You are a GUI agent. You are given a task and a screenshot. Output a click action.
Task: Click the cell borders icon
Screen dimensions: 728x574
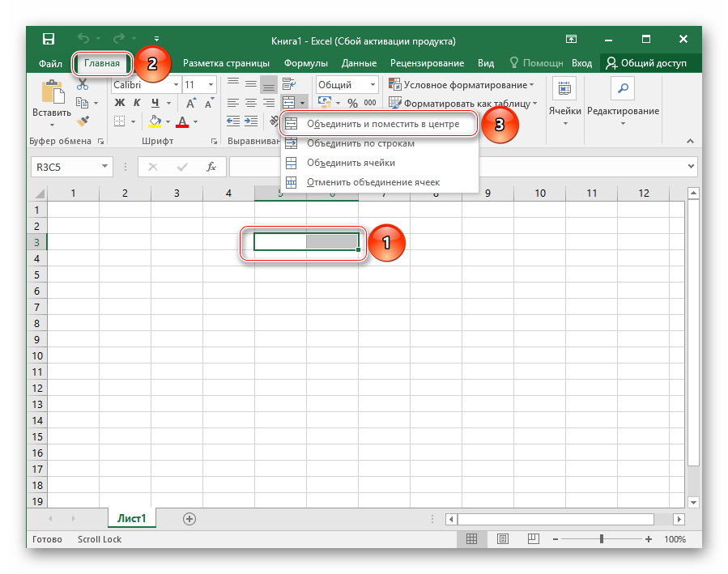pos(120,121)
